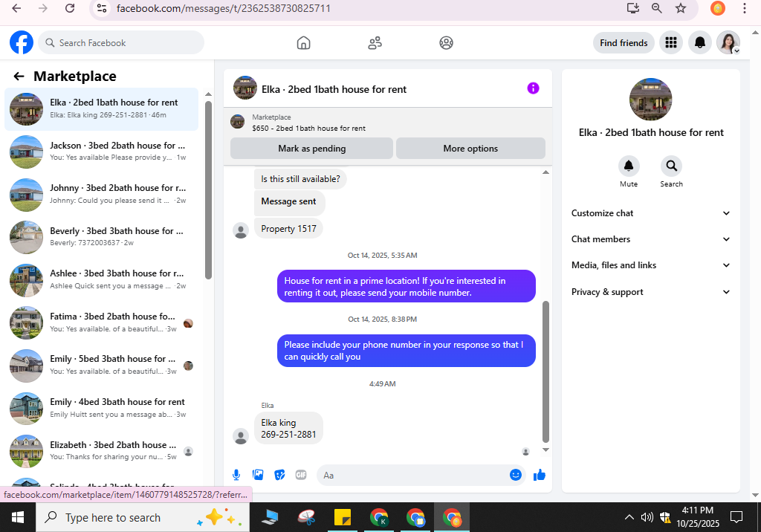
Task: Open Windows notification center icon
Action: (736, 517)
